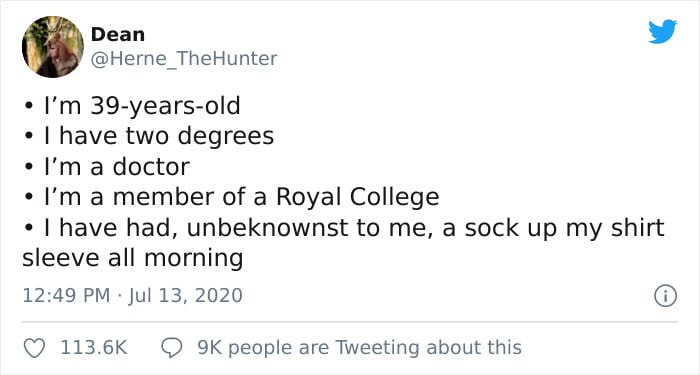700x375 pixels.
Task: Click the Twitter bird logo
Action: pyautogui.click(x=662, y=31)
